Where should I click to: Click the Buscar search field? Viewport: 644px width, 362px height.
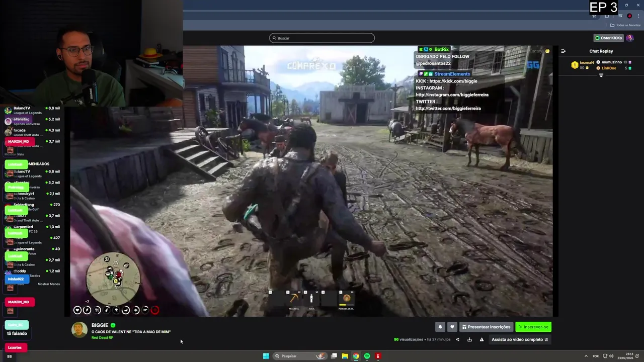[x=322, y=38]
